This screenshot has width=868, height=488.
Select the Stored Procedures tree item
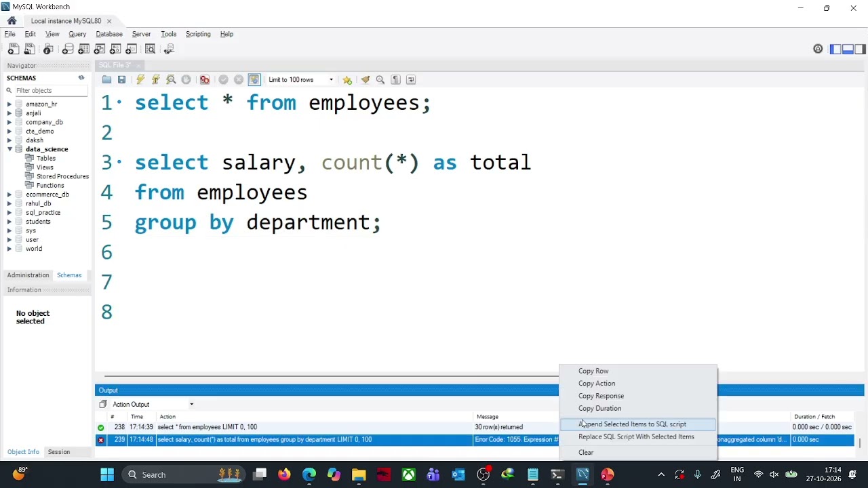pos(62,176)
